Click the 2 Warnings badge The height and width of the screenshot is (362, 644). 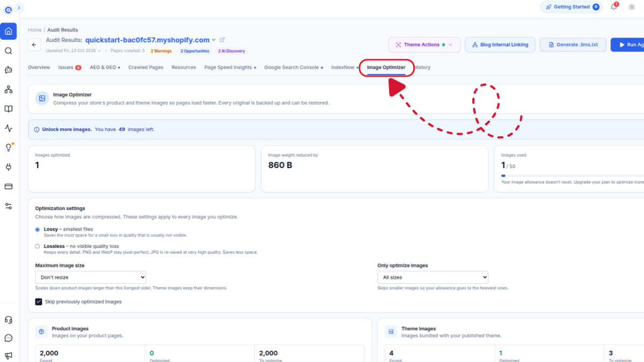[160, 51]
